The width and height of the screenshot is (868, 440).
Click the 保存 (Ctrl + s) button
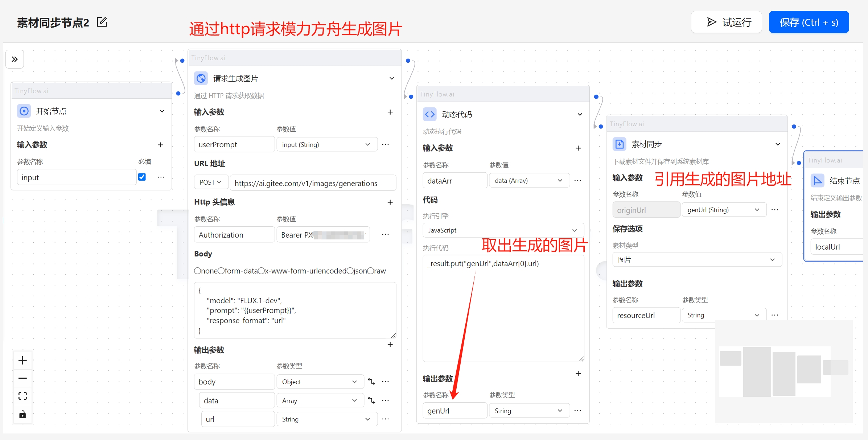point(809,22)
